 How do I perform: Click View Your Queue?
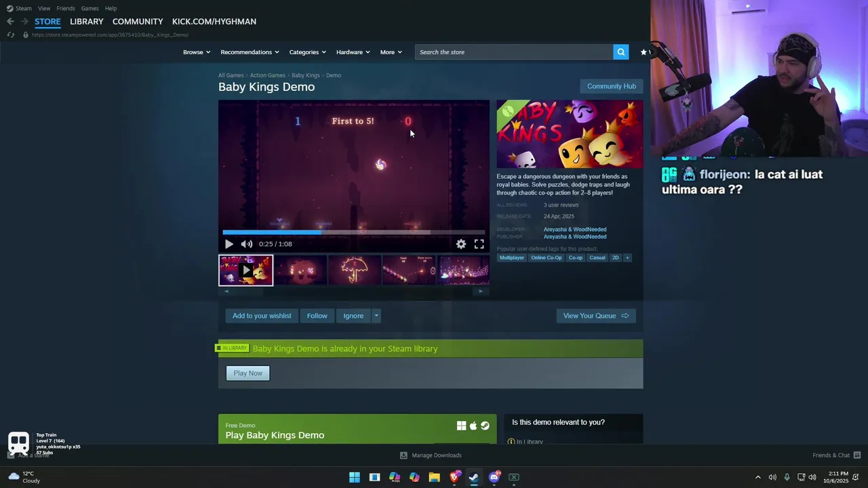[596, 316]
